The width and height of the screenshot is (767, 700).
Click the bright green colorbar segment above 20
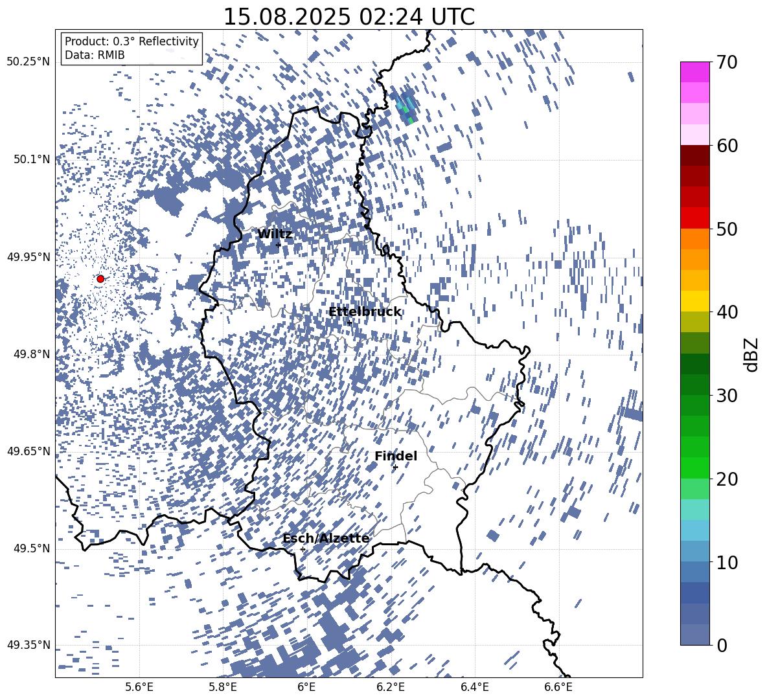tap(694, 468)
